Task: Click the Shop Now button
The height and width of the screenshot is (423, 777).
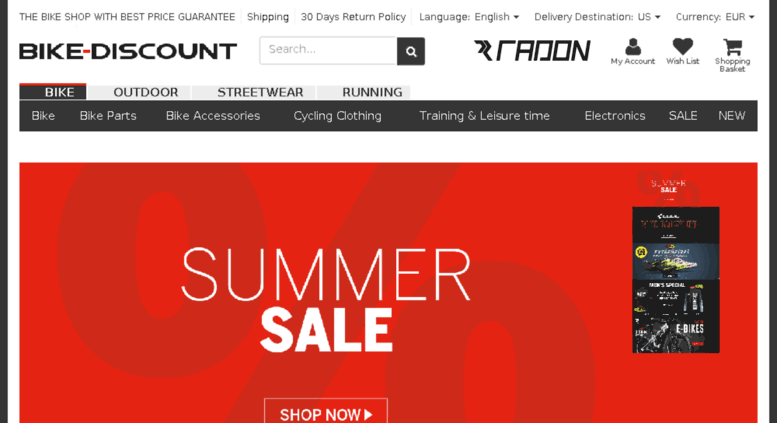Action: pos(326,412)
